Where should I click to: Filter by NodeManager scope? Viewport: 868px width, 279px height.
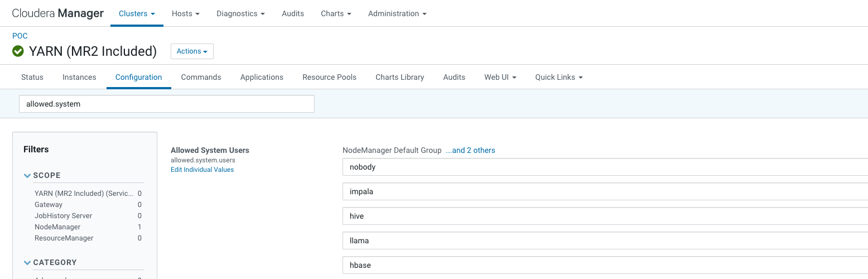(x=88, y=227)
